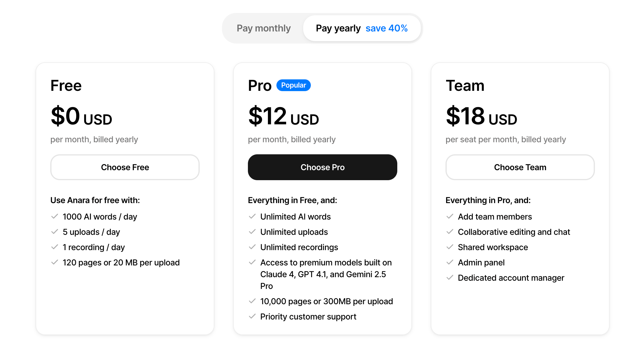
Task: Toggle the 'save 40%' yearly billing option
Action: coord(386,28)
